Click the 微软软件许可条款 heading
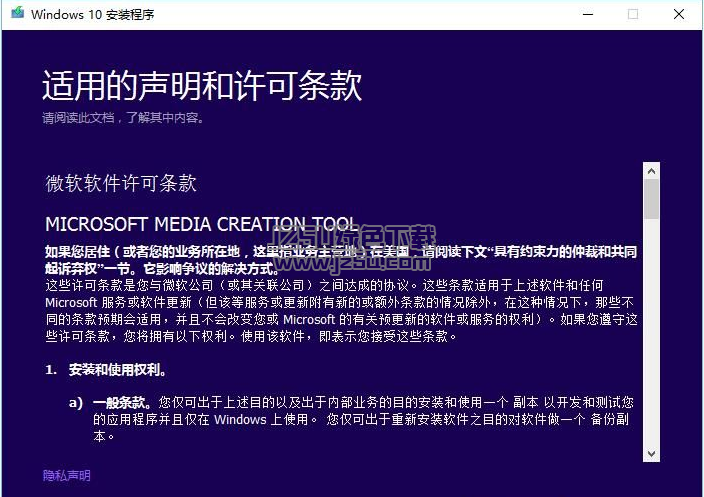The height and width of the screenshot is (497, 704). pyautogui.click(x=121, y=183)
